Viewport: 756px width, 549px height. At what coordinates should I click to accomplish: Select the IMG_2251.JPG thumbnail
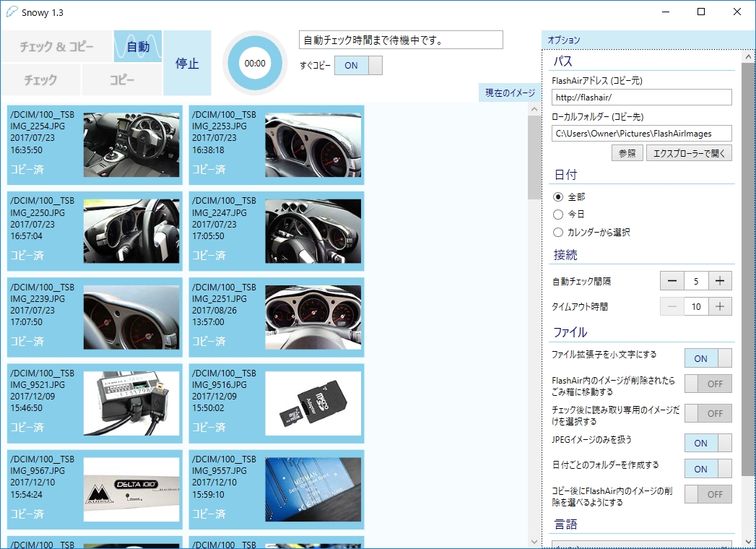(x=313, y=317)
